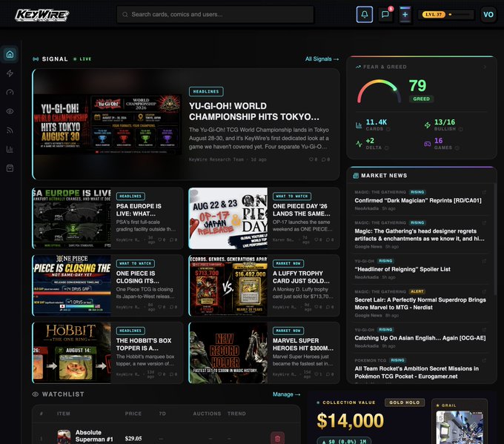
Task: Click the LVL 37 level badge
Action: coord(434,15)
